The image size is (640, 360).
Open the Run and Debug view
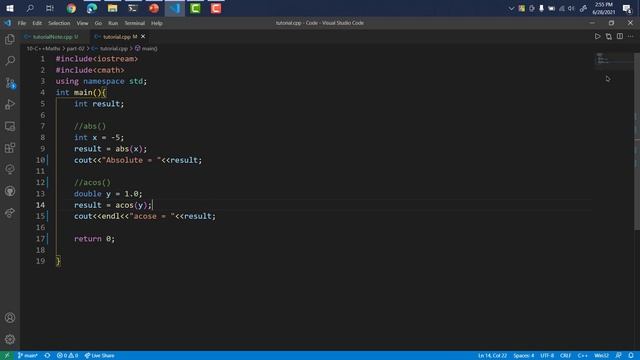pyautogui.click(x=10, y=104)
